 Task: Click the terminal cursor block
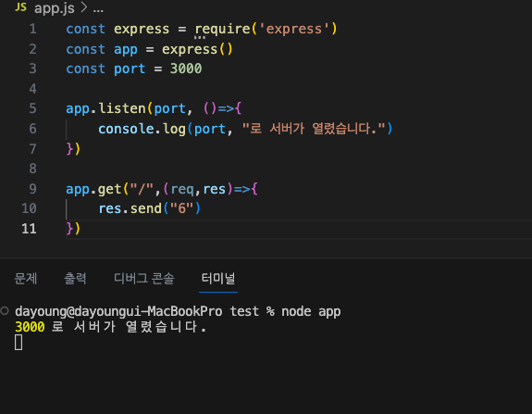click(19, 343)
